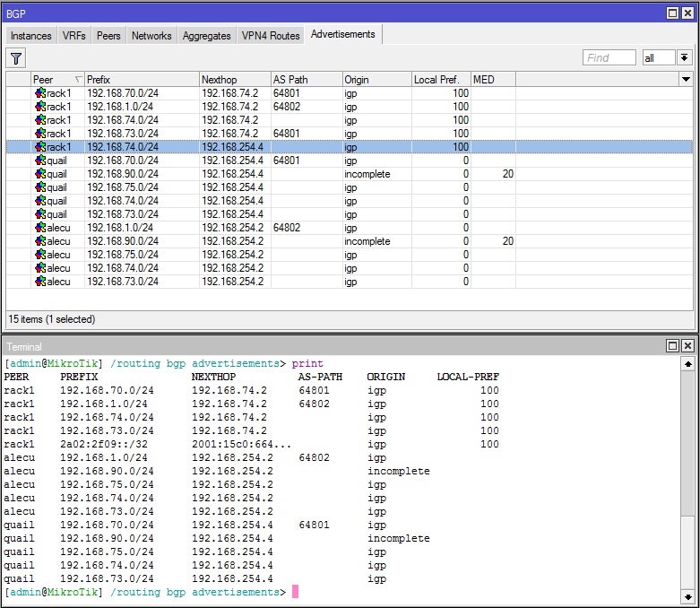Screen dimensions: 700x608
Task: Restore the BGP window using title bar icon
Action: pos(673,13)
